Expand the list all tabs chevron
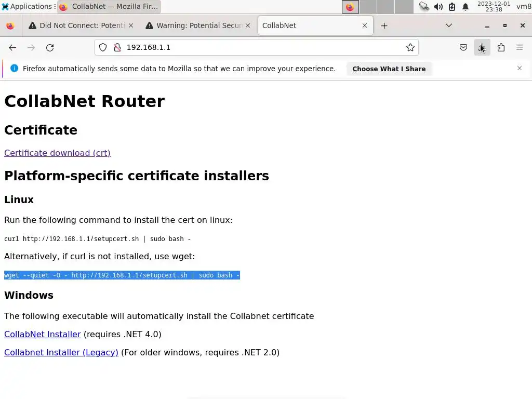 click(448, 25)
